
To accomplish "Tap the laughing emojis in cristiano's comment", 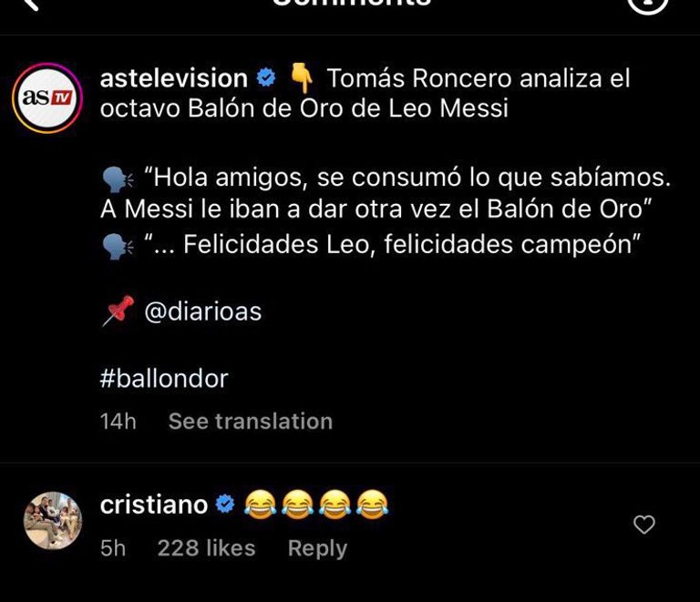I will click(316, 504).
